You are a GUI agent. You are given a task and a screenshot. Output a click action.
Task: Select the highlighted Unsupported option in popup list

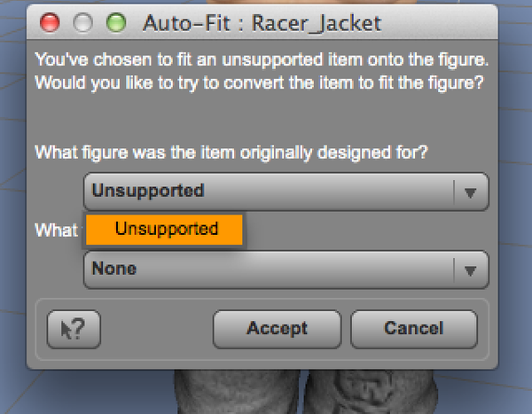tap(165, 230)
